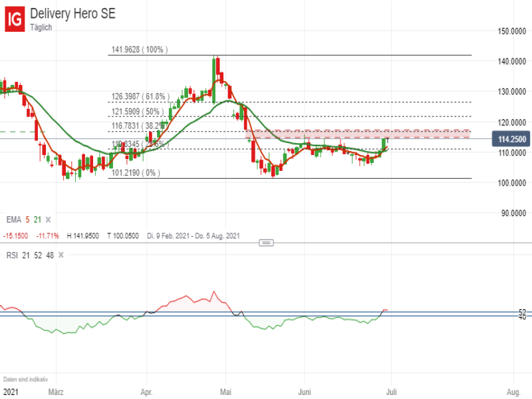Viewport: 532px width, 399px height.
Task: Click the EMA indicator label
Action: [x=13, y=220]
